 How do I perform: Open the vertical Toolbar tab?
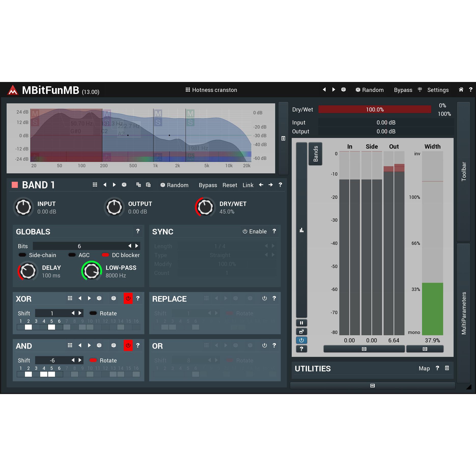tap(464, 171)
